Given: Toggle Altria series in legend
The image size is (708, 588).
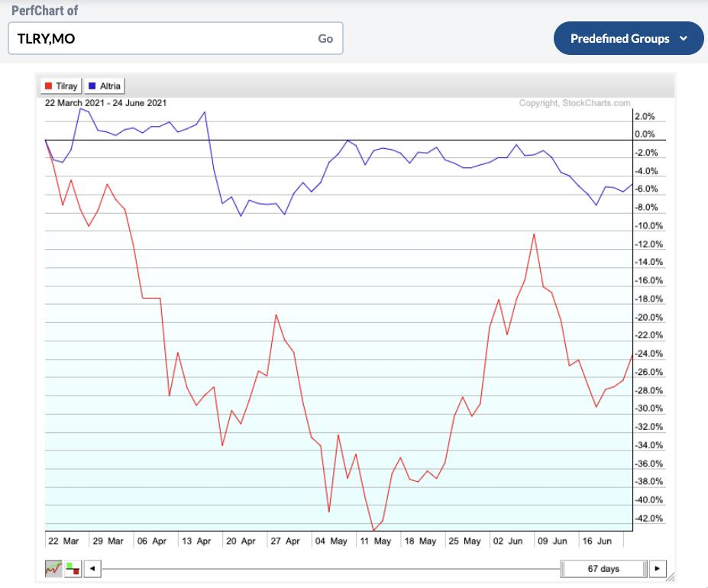Looking at the screenshot, I should (x=105, y=86).
